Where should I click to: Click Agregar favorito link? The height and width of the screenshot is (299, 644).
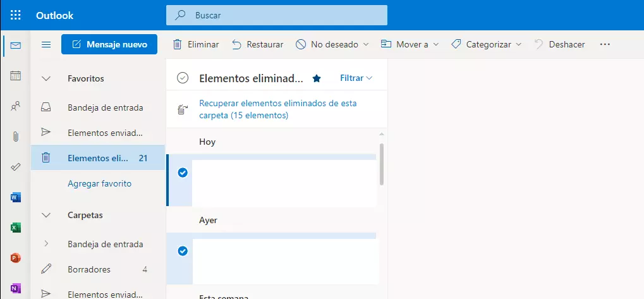point(100,183)
